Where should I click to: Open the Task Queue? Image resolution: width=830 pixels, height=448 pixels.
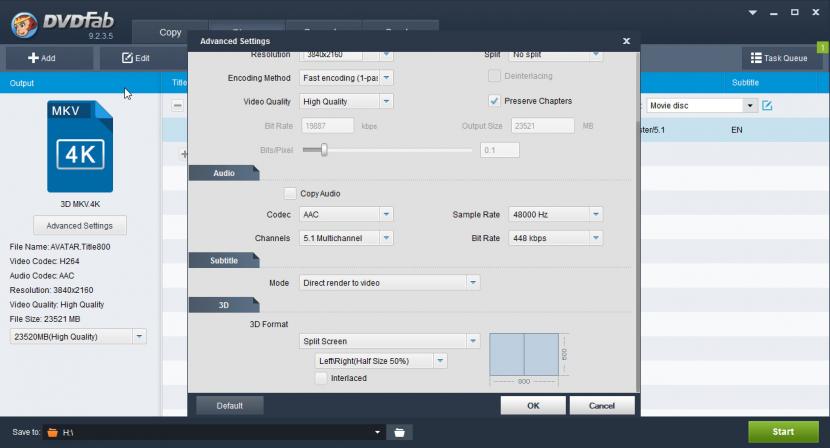pyautogui.click(x=781, y=58)
